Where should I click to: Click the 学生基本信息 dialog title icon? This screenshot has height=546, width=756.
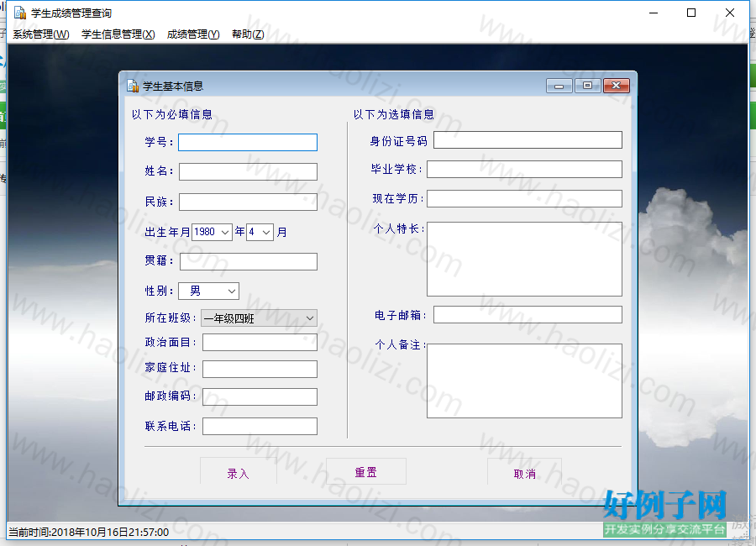(133, 86)
